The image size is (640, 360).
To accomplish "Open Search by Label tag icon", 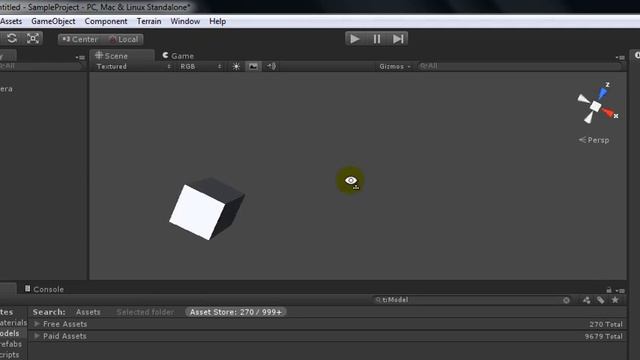I will click(x=600, y=300).
